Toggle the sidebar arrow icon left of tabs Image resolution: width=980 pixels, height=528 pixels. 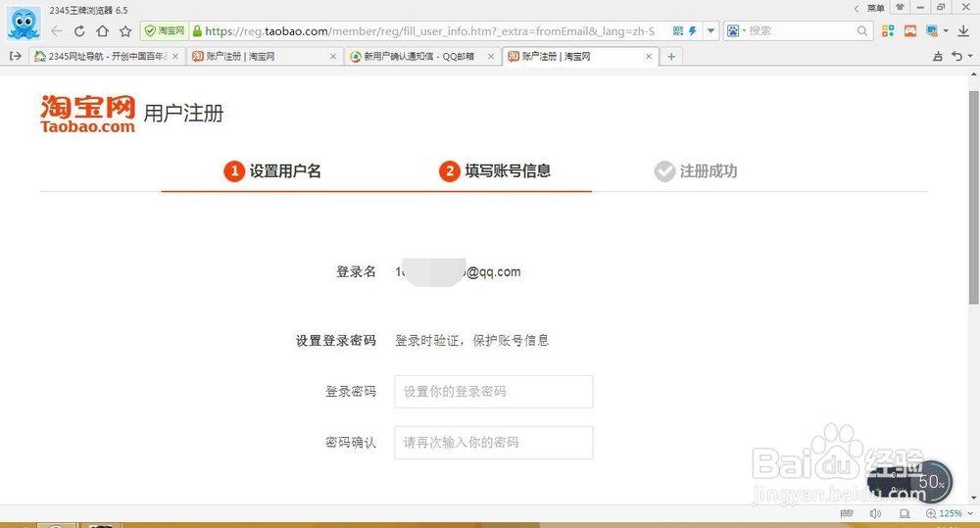[16, 56]
